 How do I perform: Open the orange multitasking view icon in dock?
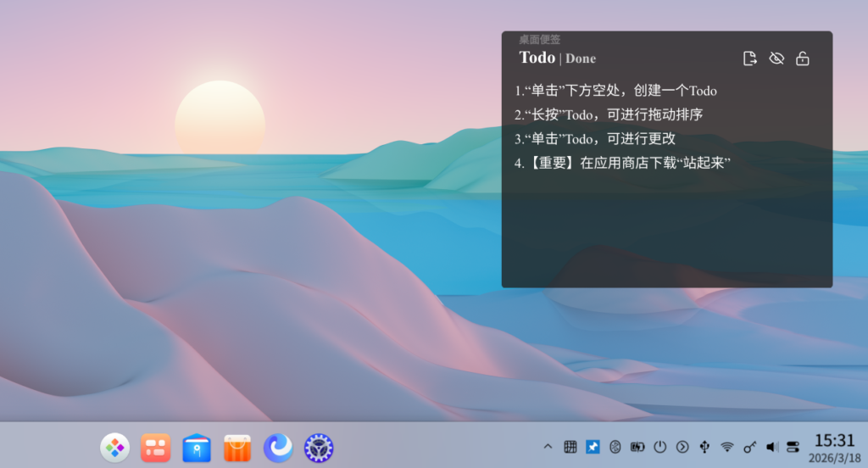[x=156, y=448]
